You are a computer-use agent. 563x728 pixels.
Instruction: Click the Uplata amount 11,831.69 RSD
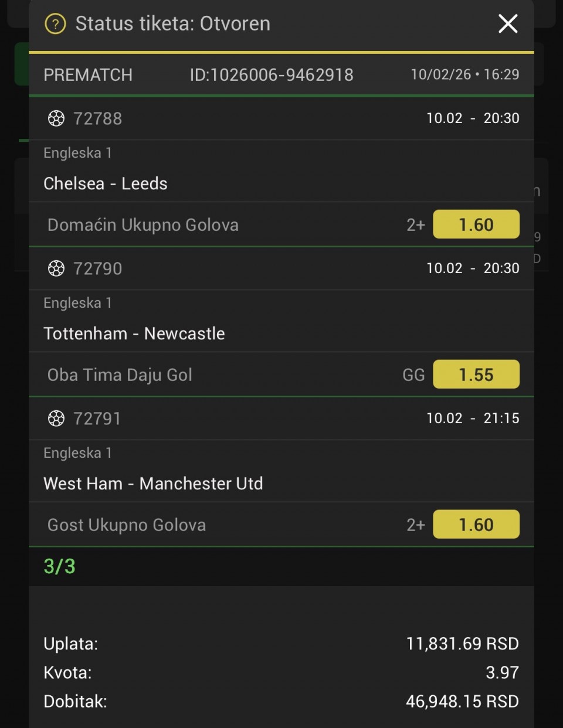pos(462,644)
